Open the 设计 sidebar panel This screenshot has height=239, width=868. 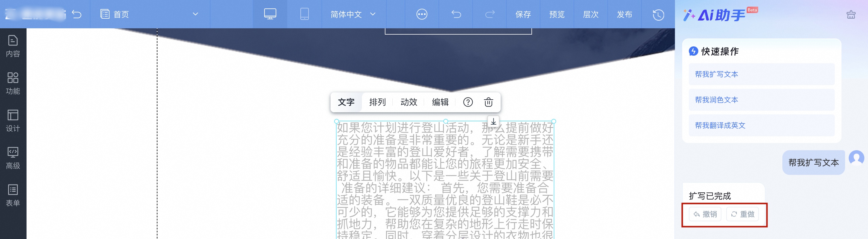[13, 121]
